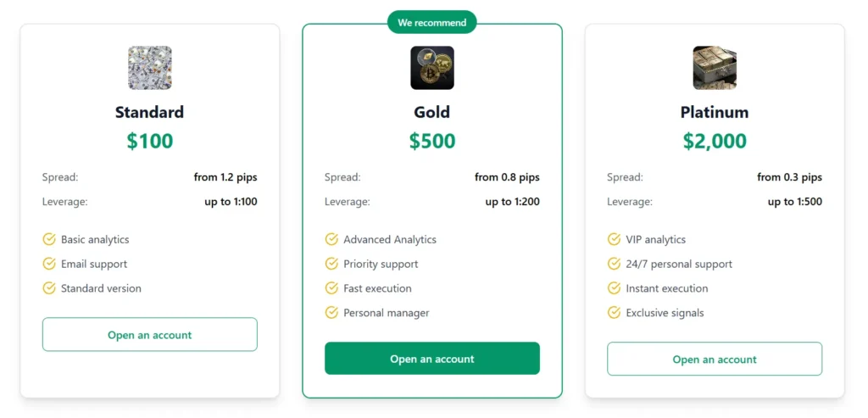Click the VIP analytics checkmark icon
This screenshot has height=418, width=868.
(614, 240)
